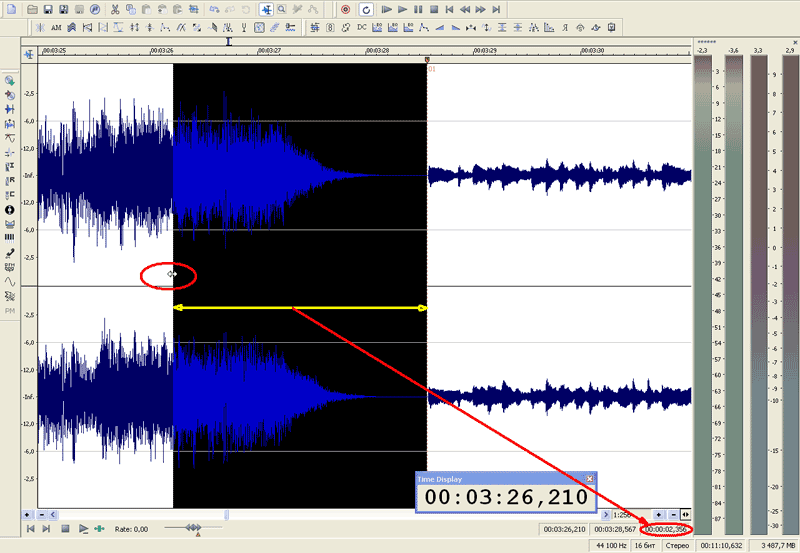Adjust the Rate scrub slider
The image size is (800, 553).
(x=194, y=528)
